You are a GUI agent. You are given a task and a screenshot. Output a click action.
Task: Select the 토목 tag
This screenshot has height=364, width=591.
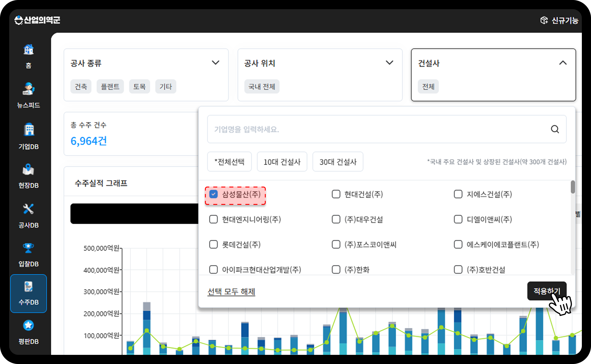pyautogui.click(x=140, y=86)
